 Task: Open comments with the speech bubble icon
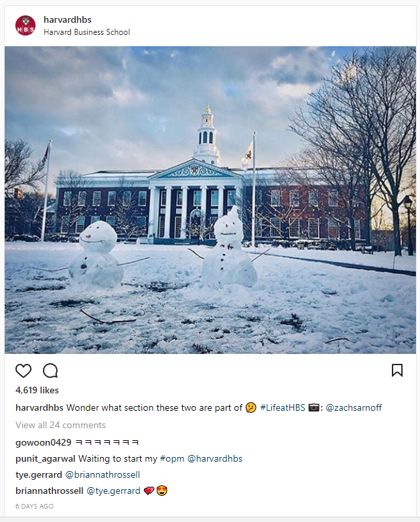50,371
